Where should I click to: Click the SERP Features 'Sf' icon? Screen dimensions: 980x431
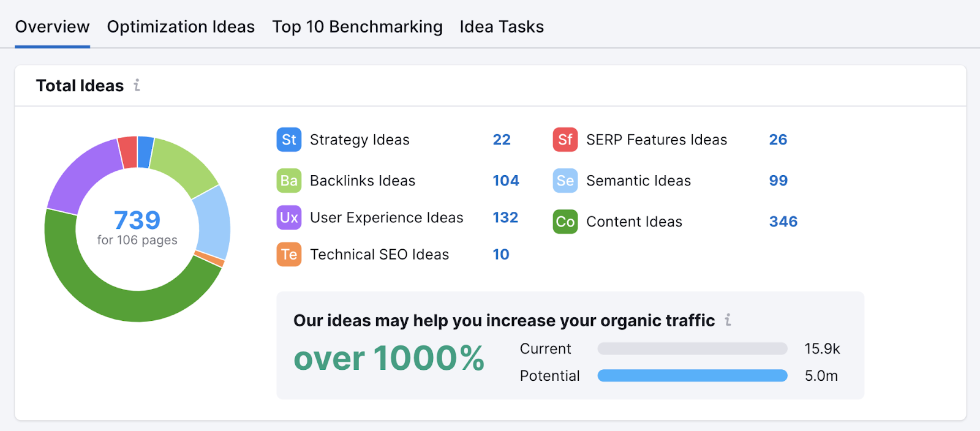pos(564,140)
